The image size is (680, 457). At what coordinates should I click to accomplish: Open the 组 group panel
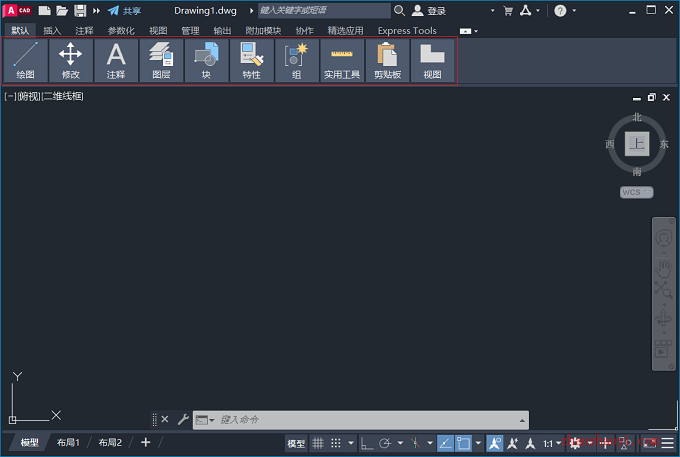297,60
